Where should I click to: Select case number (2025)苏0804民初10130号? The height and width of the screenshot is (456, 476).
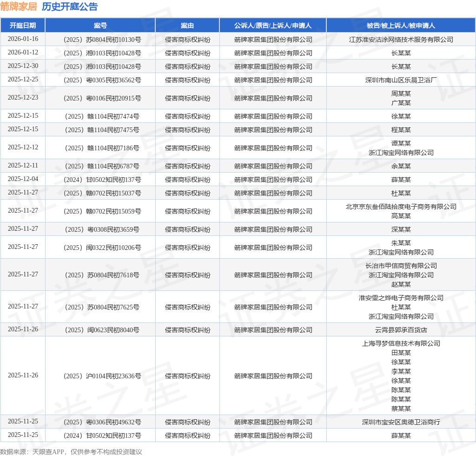point(102,40)
